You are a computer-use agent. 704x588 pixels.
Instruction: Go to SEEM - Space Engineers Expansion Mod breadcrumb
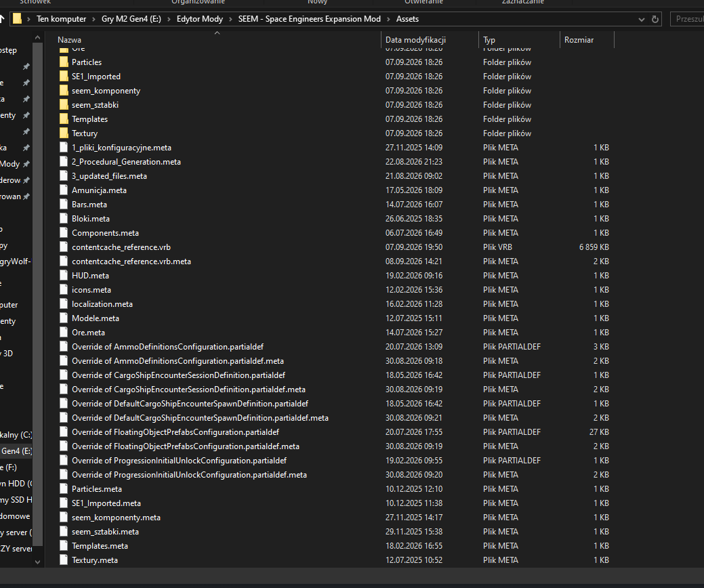pos(310,19)
